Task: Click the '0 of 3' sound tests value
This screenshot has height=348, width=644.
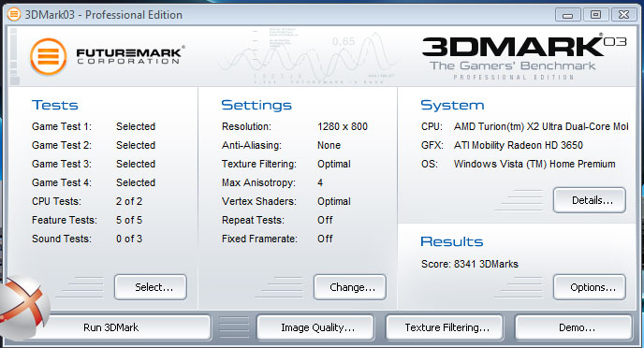Action: pyautogui.click(x=129, y=239)
